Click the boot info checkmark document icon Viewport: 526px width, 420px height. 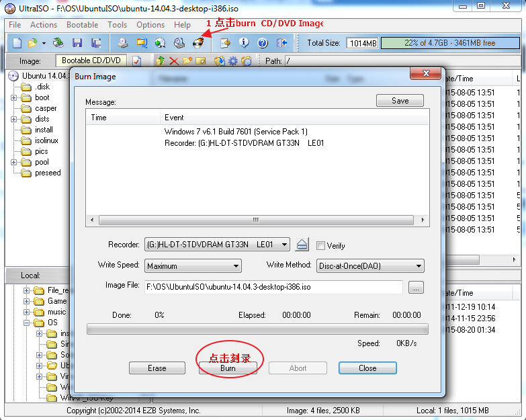(136, 61)
